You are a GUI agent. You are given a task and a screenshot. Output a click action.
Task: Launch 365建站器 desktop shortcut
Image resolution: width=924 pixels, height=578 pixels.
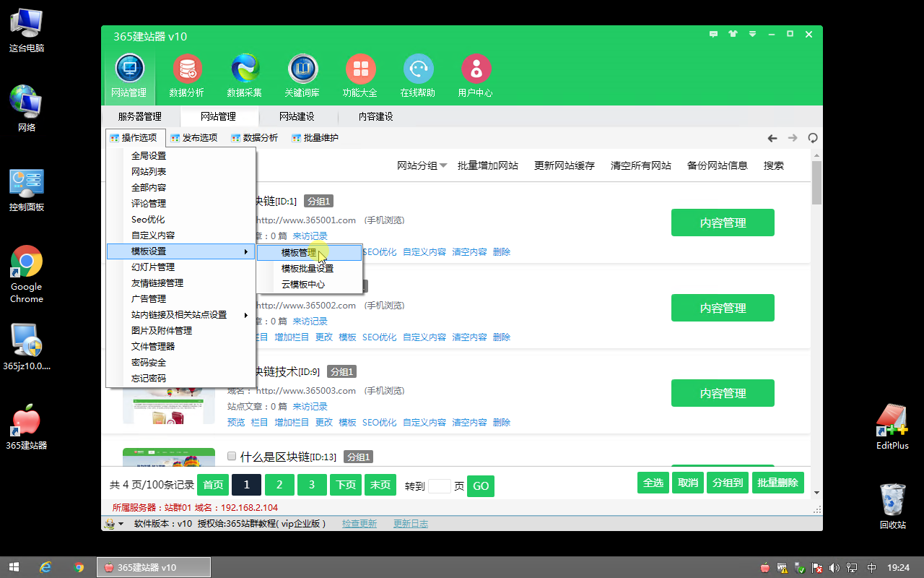[x=27, y=428]
